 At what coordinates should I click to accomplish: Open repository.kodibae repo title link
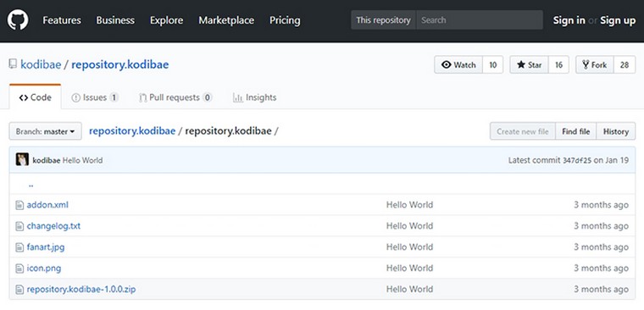120,65
